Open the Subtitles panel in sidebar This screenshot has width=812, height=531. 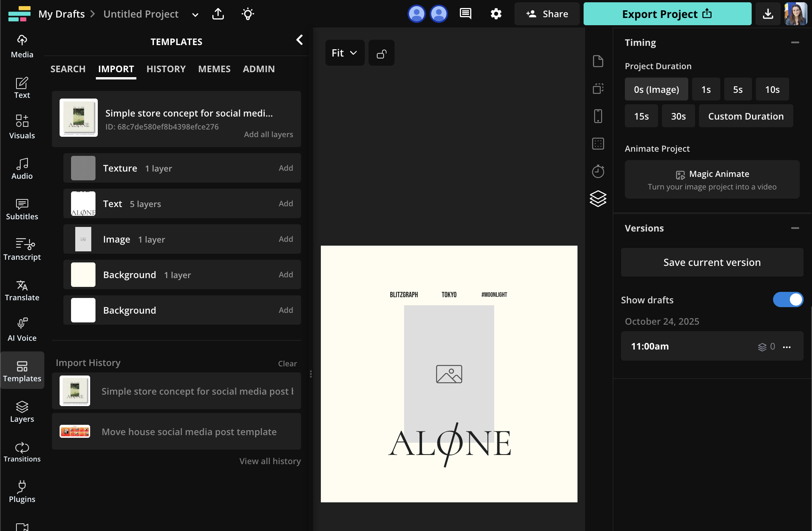(x=22, y=209)
